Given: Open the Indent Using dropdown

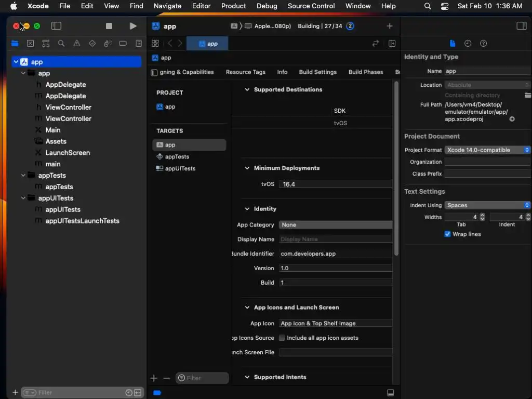Looking at the screenshot, I should click(487, 205).
